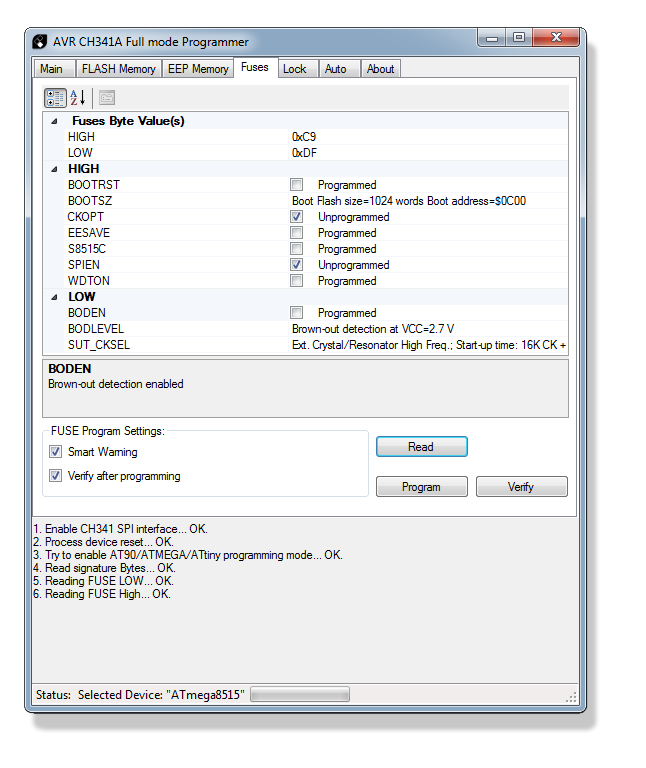Open the EEP Memory tab
The height and width of the screenshot is (768, 646).
(x=198, y=69)
